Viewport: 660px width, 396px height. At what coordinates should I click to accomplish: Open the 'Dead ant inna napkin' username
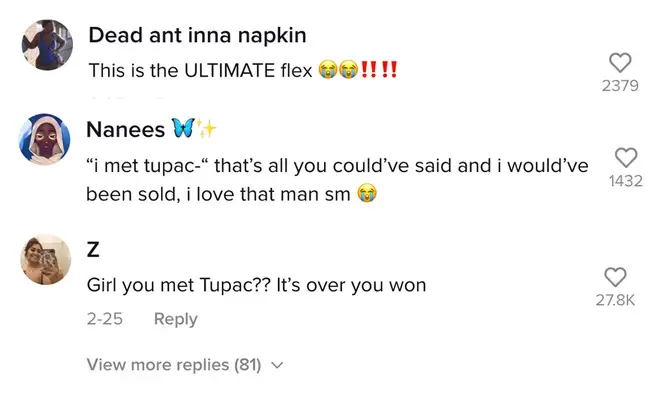[197, 35]
